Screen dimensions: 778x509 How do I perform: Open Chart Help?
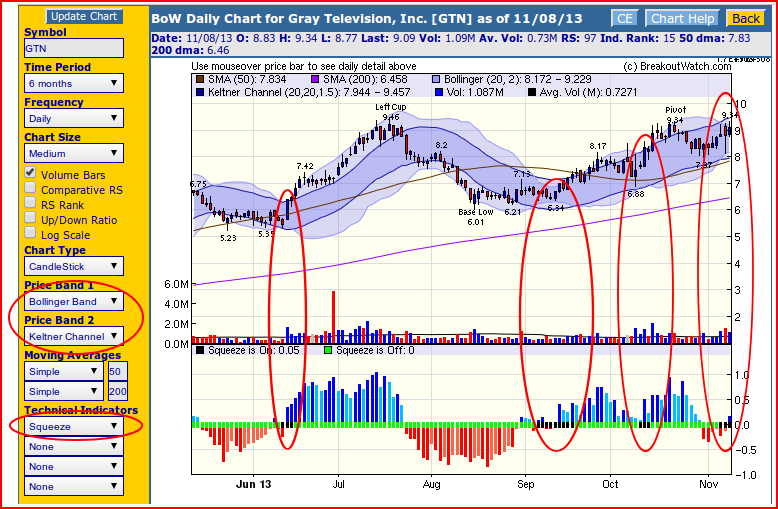tap(682, 19)
